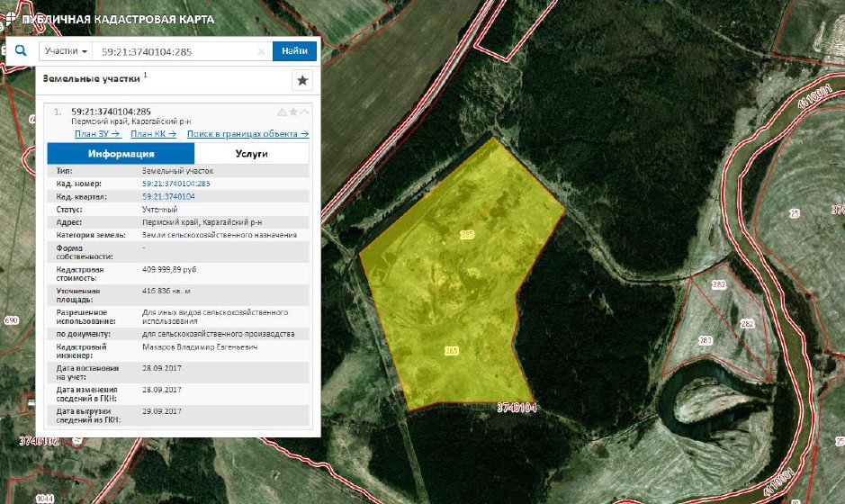Click Поиск в границах объекта link
Image resolution: width=845 pixels, height=504 pixels.
pos(247,134)
